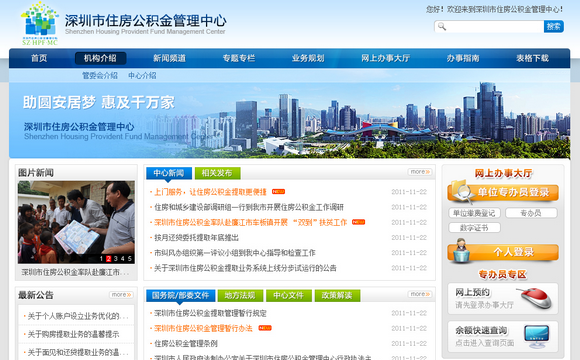The height and width of the screenshot is (360, 580).
Task: Open the 首页 navigation item
Action: click(39, 58)
